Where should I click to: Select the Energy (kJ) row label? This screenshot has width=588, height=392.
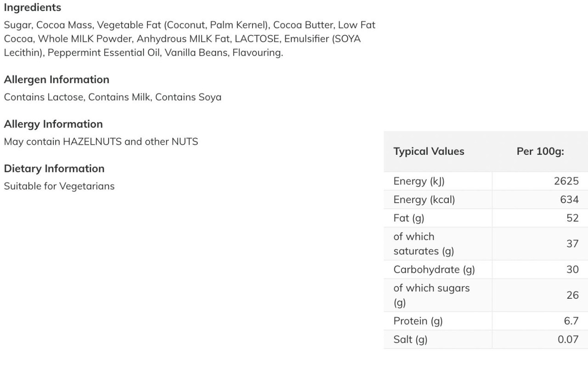419,181
